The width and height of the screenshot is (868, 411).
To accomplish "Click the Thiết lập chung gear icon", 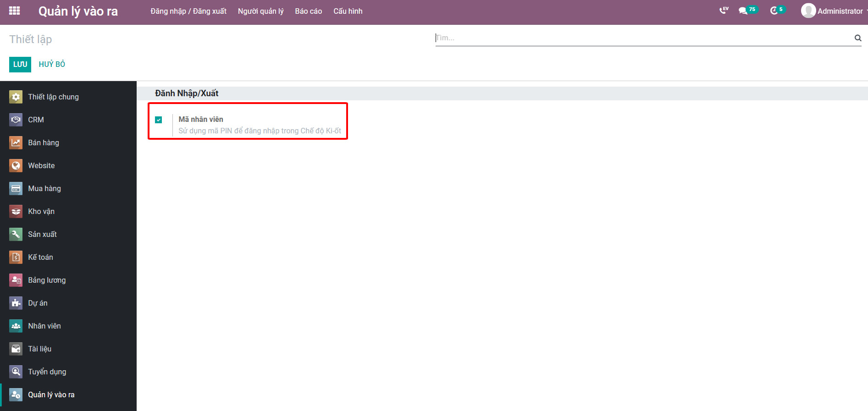I will click(16, 97).
